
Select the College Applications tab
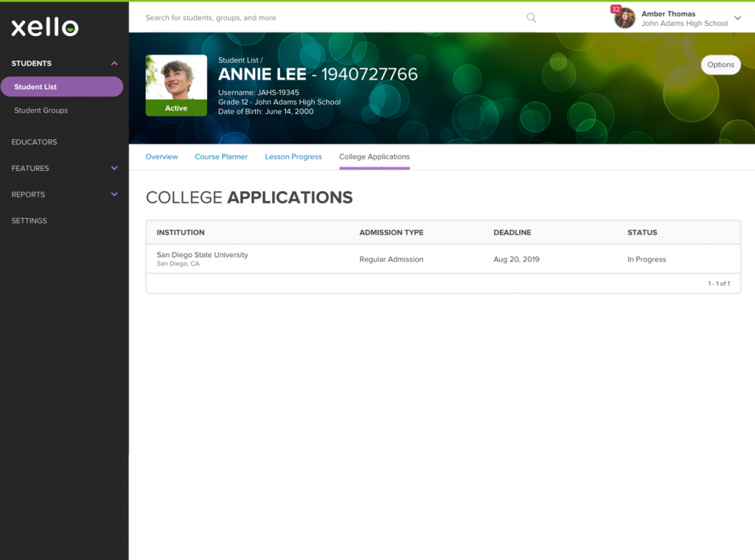point(374,156)
